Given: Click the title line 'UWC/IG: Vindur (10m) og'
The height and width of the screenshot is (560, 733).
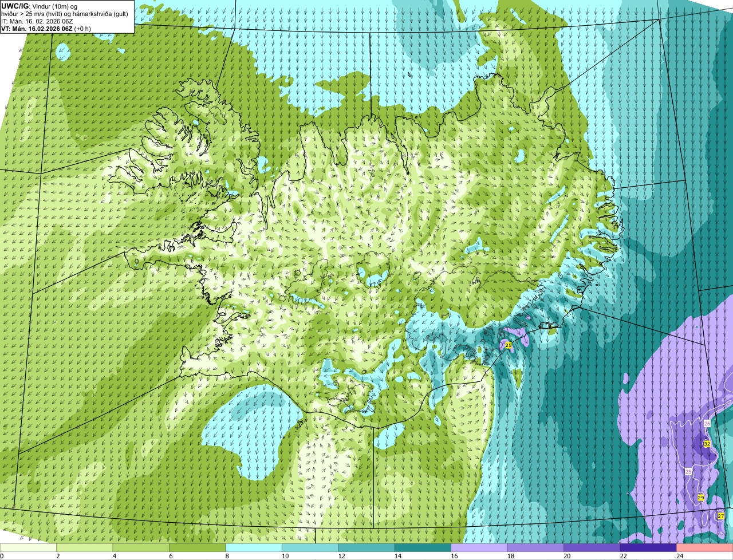Looking at the screenshot, I should point(40,6).
